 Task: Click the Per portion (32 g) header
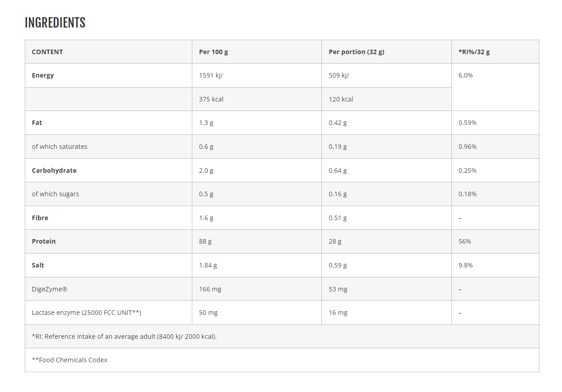356,52
